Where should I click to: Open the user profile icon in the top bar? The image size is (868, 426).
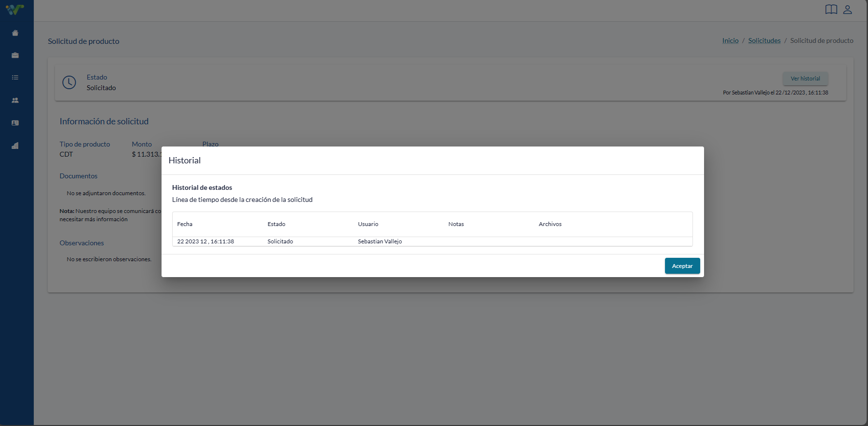[x=848, y=9]
